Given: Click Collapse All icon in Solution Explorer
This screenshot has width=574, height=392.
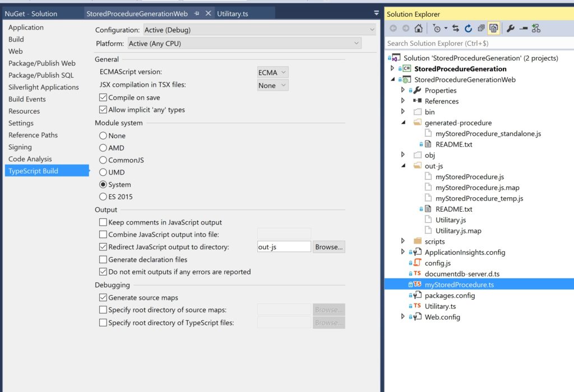Looking at the screenshot, I should (x=481, y=28).
